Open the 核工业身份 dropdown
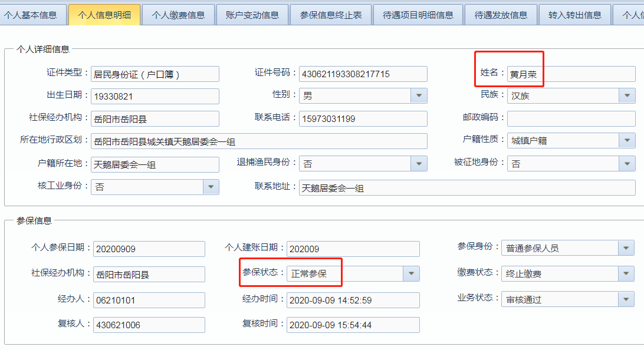Screen dimensions: 644x350 [x=211, y=187]
